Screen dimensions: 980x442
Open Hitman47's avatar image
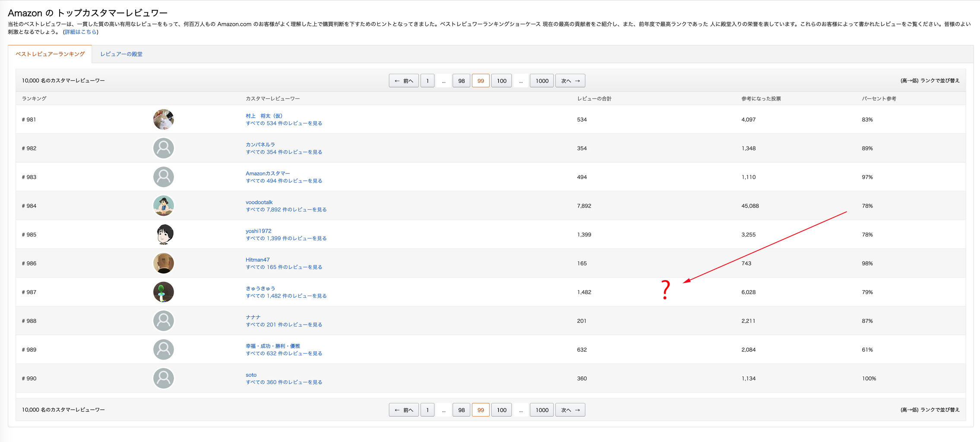(164, 263)
